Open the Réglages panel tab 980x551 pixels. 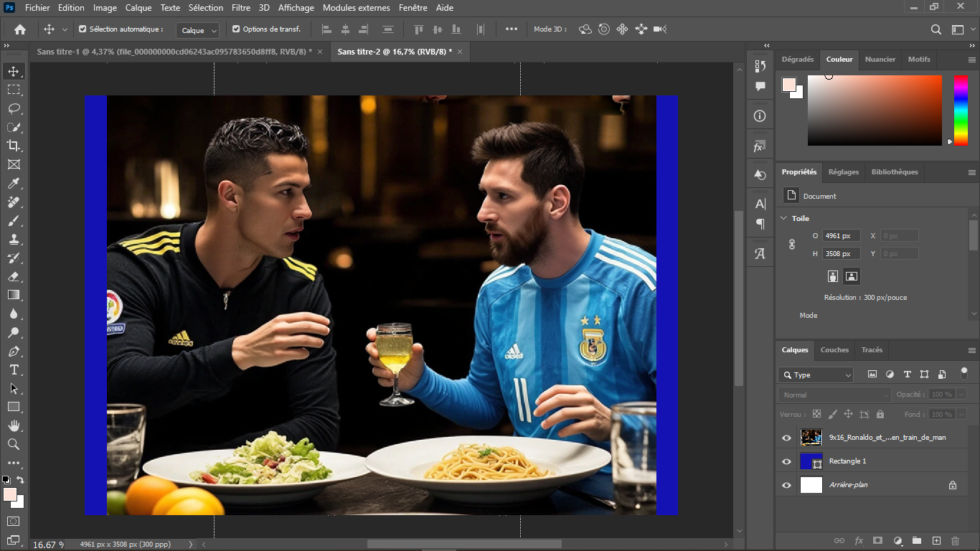843,172
